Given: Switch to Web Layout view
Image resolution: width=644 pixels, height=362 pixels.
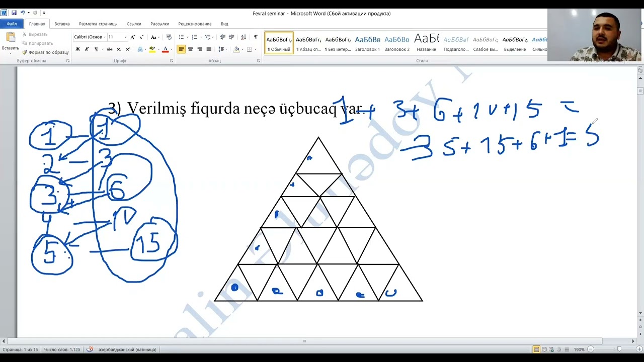Looking at the screenshot, I should click(551, 349).
